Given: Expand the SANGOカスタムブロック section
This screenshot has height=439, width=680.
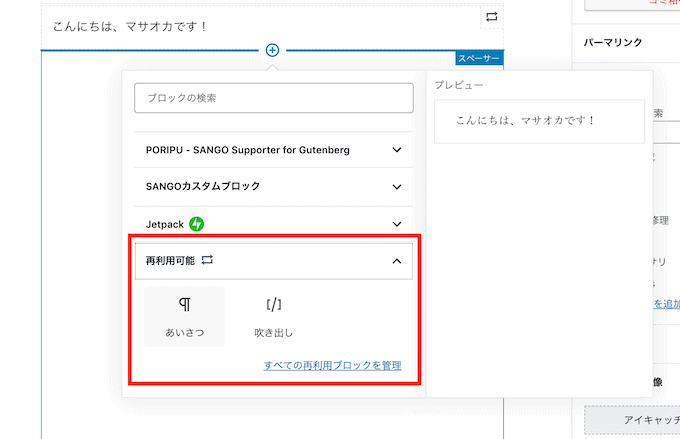Looking at the screenshot, I should click(x=274, y=187).
